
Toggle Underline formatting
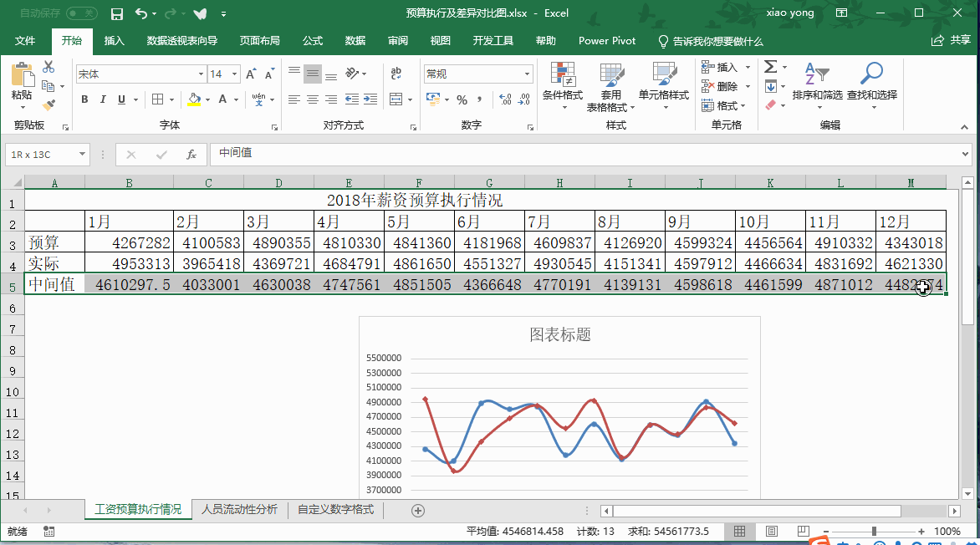(121, 99)
